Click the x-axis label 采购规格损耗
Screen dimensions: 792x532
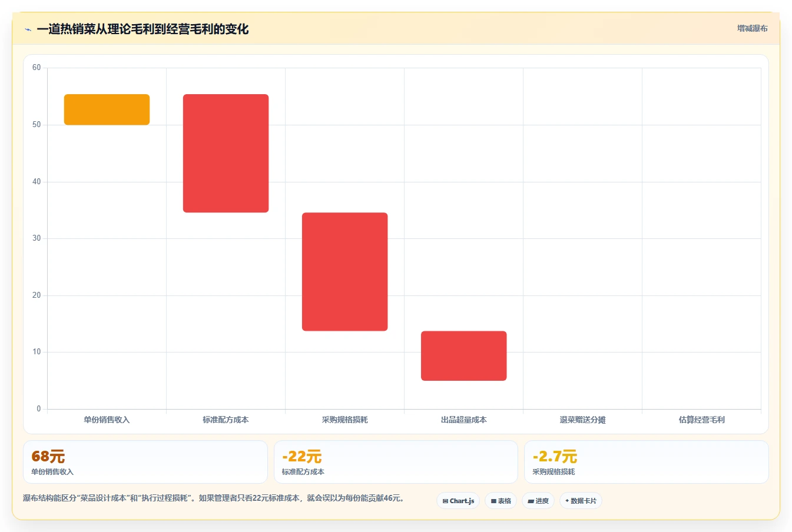344,420
